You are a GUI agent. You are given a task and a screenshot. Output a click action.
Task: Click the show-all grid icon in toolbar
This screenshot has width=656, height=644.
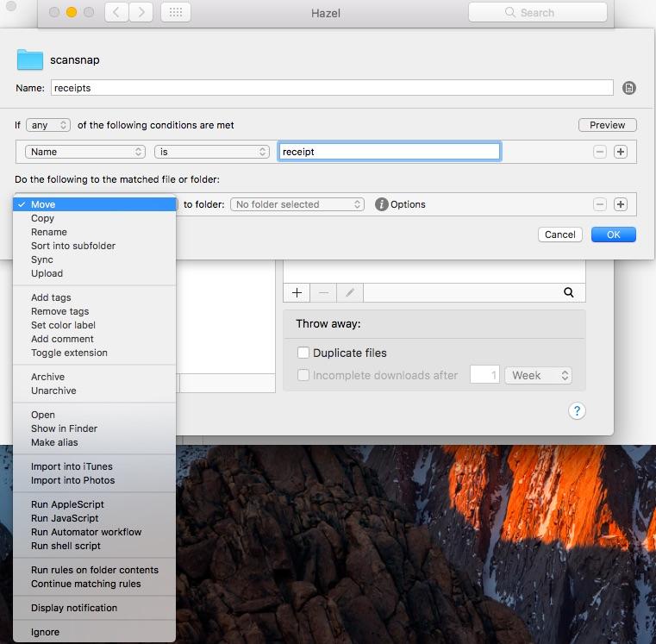176,13
